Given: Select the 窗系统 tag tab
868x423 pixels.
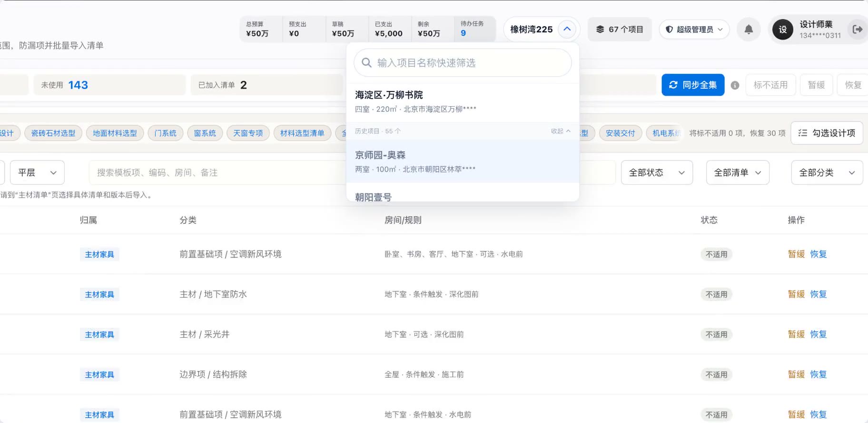Looking at the screenshot, I should coord(205,133).
